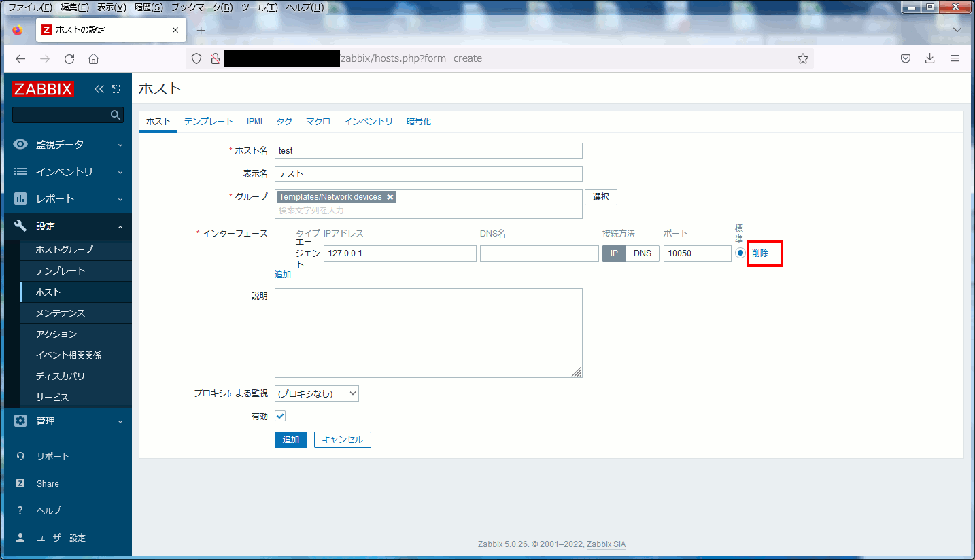Click the 説明 text area

[x=428, y=333]
